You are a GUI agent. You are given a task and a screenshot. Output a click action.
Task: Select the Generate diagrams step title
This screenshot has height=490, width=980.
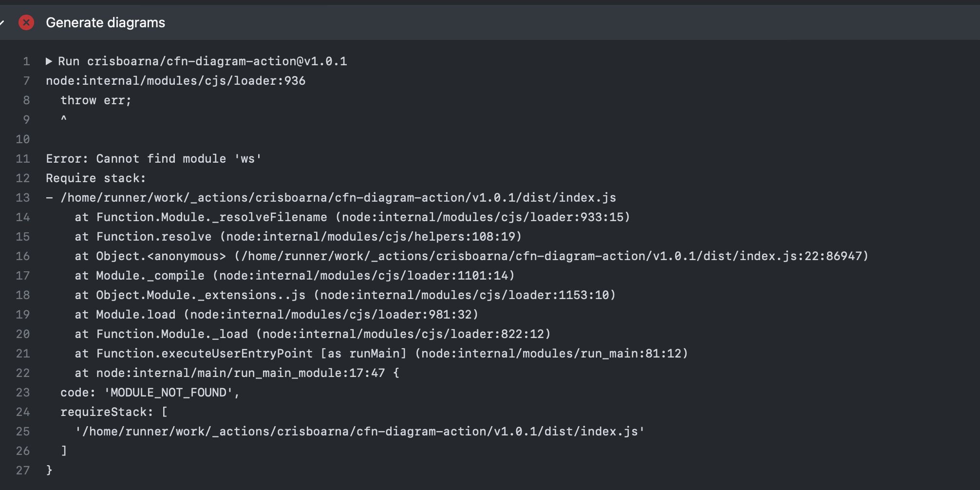pyautogui.click(x=105, y=22)
